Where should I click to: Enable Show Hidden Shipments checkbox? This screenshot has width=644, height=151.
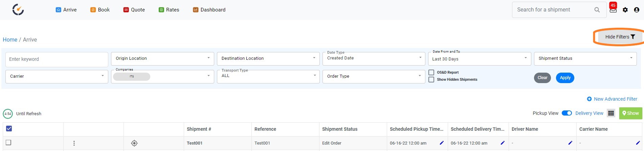(x=431, y=79)
